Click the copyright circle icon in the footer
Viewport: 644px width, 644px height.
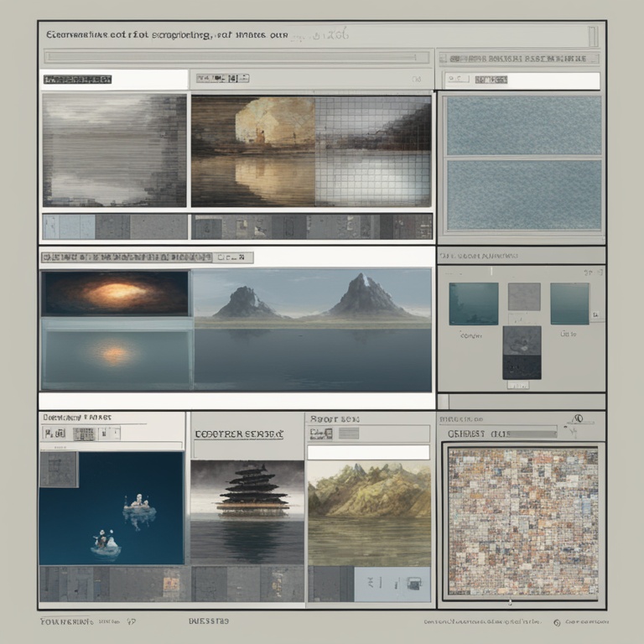557,623
